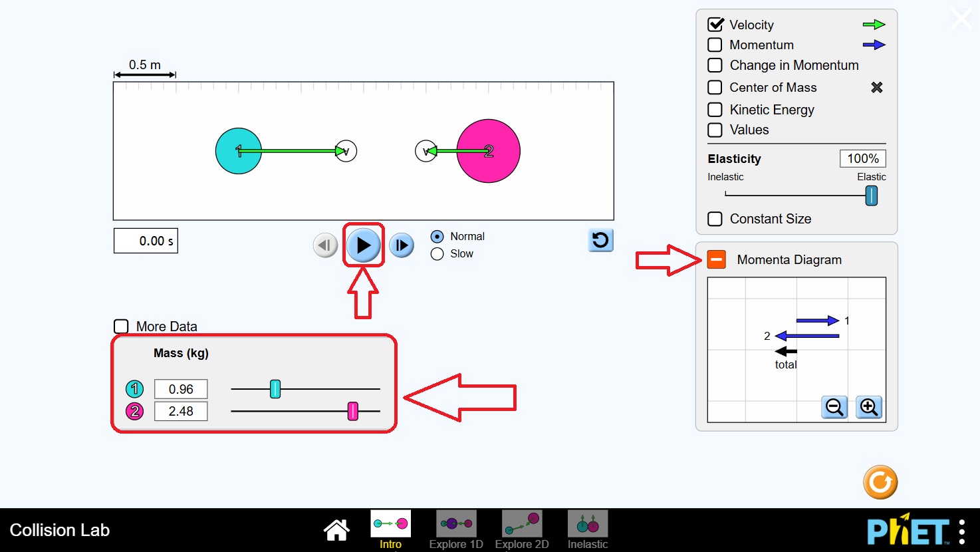
Task: Edit the elasticity 100% field
Action: point(863,158)
